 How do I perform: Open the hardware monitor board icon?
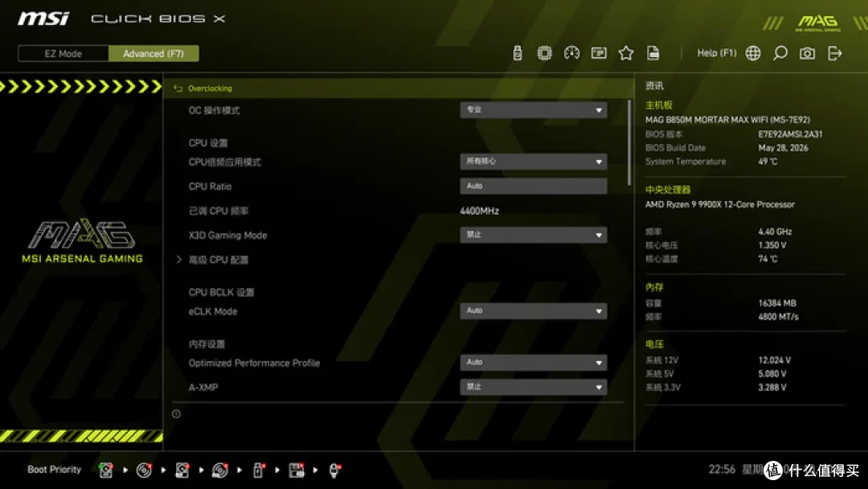599,53
